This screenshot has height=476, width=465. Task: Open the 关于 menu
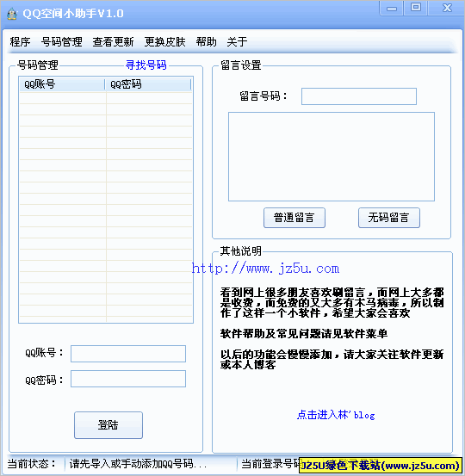[237, 41]
